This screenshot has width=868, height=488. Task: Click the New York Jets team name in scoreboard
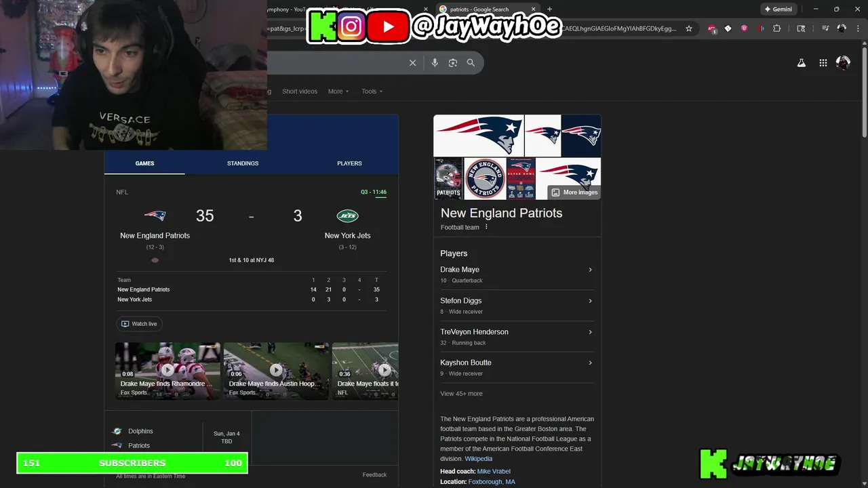[347, 236]
